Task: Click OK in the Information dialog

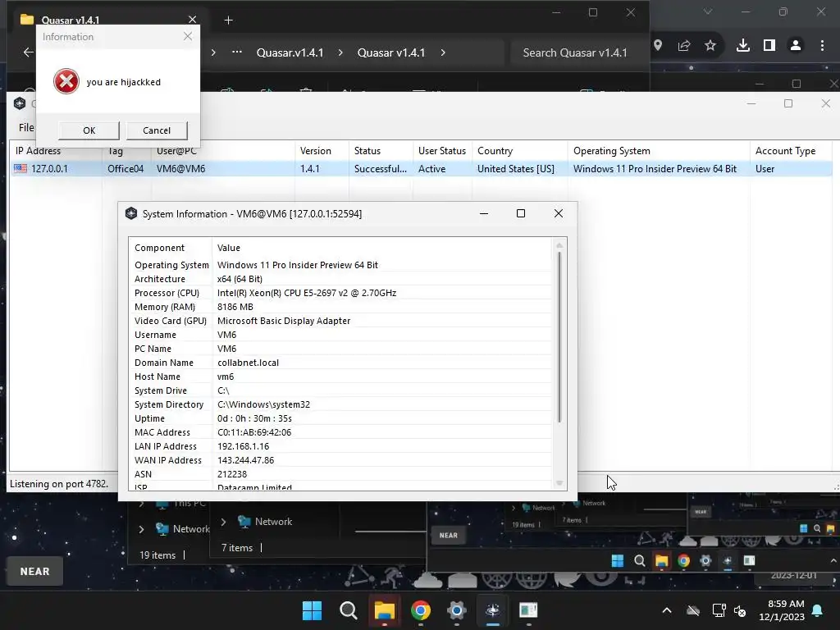Action: point(89,130)
